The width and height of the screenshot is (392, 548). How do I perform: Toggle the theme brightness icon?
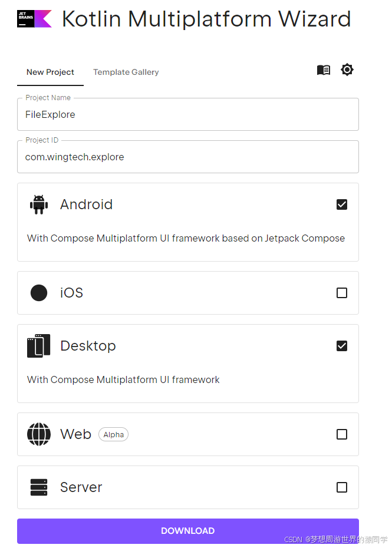coord(347,70)
